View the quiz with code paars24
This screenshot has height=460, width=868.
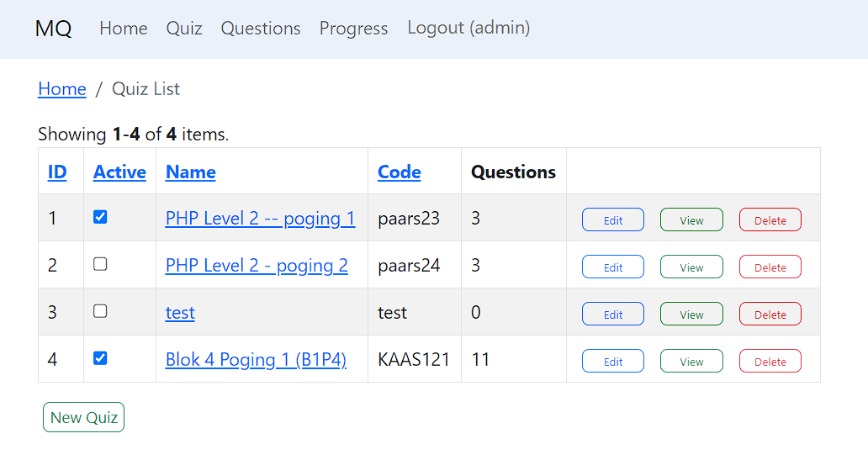[x=691, y=267]
